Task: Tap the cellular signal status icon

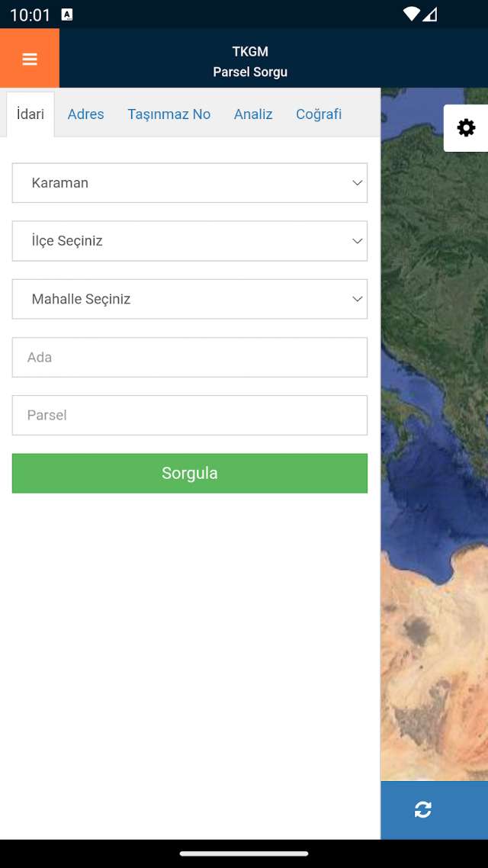Action: click(430, 14)
